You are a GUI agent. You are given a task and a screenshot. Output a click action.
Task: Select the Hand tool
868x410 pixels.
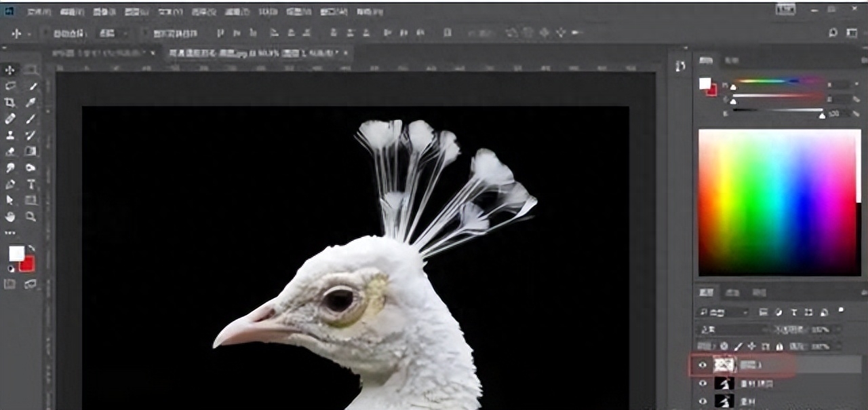point(10,217)
